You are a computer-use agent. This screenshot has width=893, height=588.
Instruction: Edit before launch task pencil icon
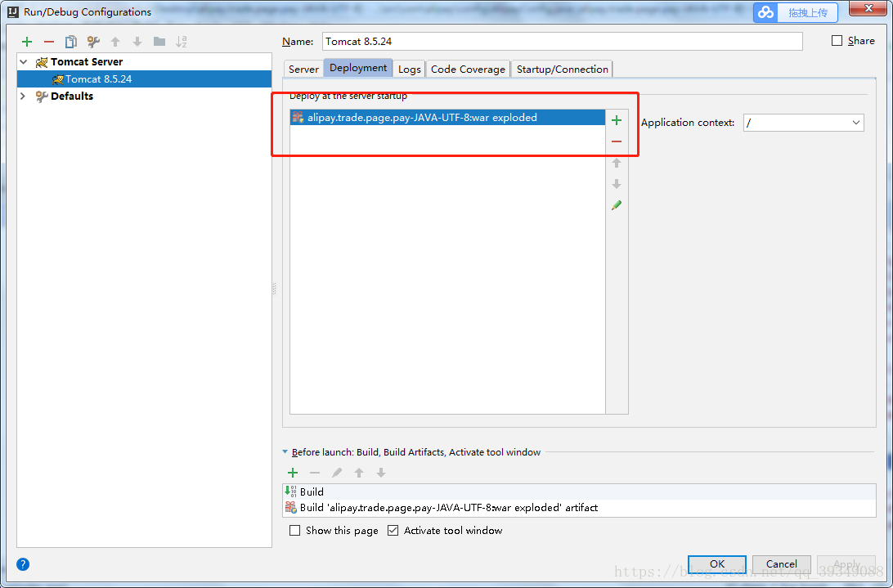[x=337, y=473]
